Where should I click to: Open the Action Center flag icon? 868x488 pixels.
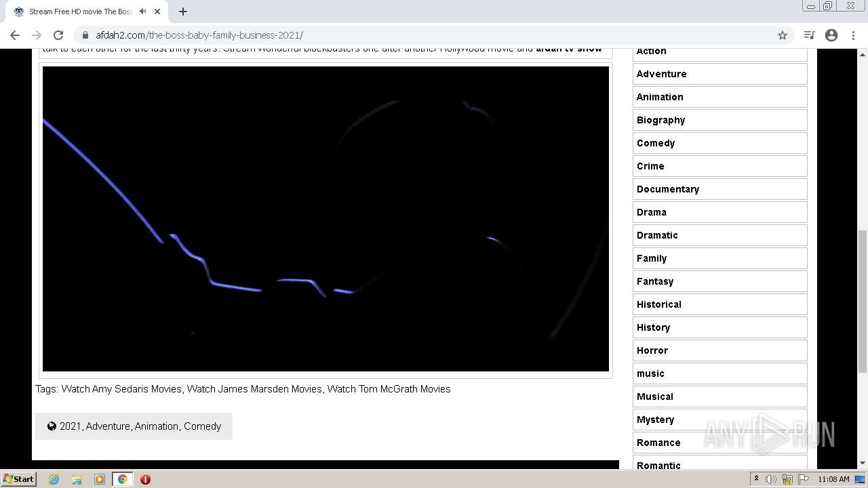pyautogui.click(x=804, y=479)
